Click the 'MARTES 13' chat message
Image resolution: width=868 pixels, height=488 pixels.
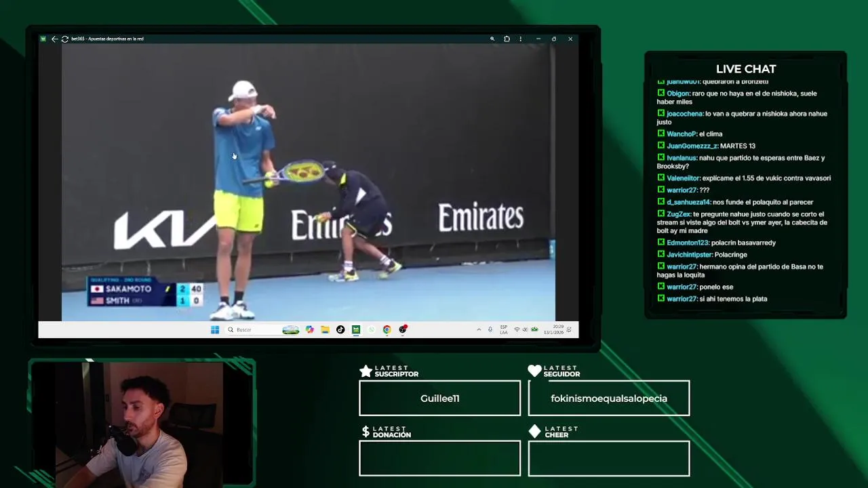(x=738, y=146)
